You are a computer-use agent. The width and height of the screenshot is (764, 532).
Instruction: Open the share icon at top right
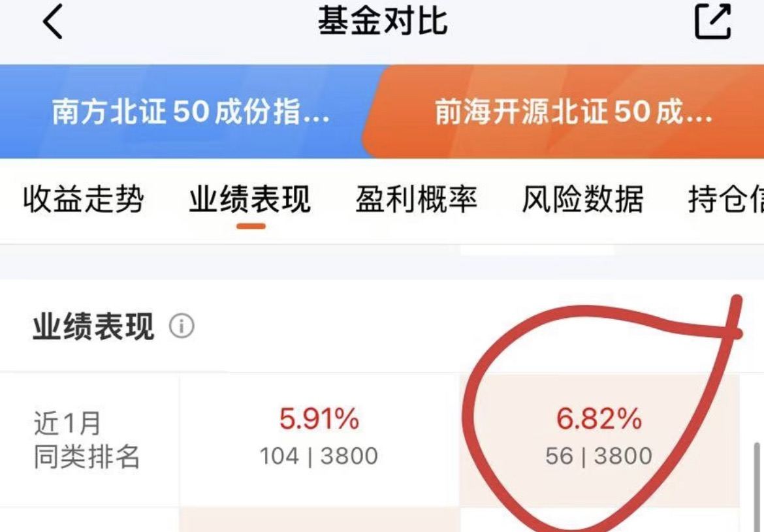pos(712,21)
